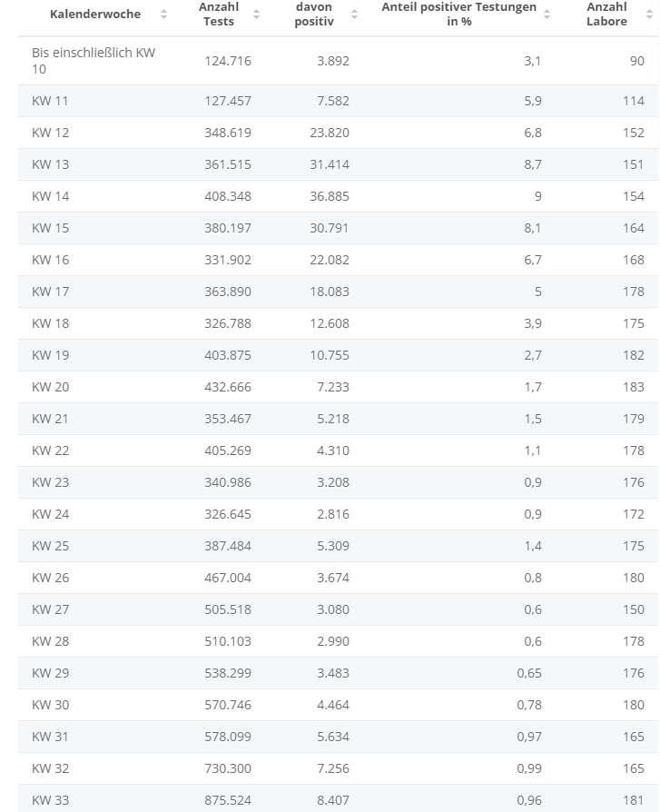Select lab count 183 in KW 20
Screen dimensions: 660x812
(x=633, y=387)
